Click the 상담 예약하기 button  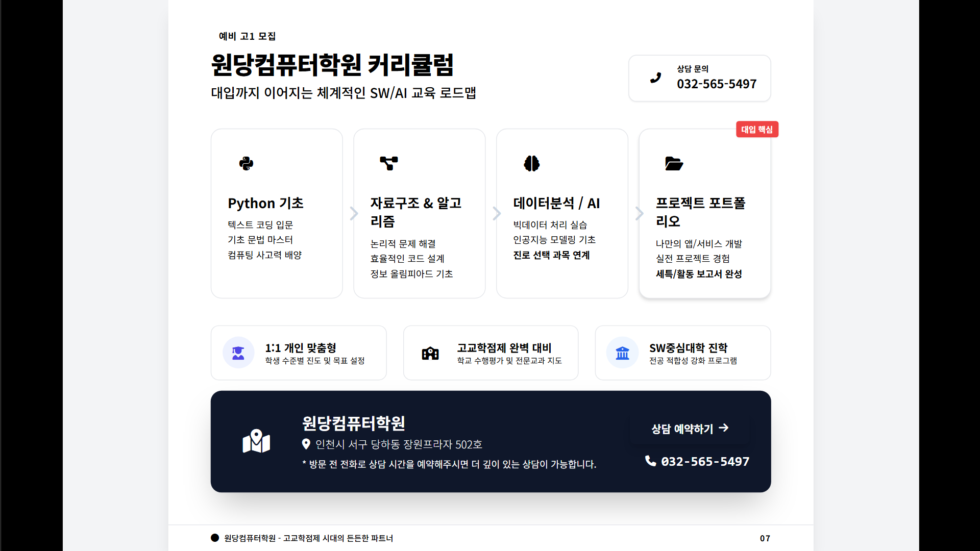click(690, 429)
